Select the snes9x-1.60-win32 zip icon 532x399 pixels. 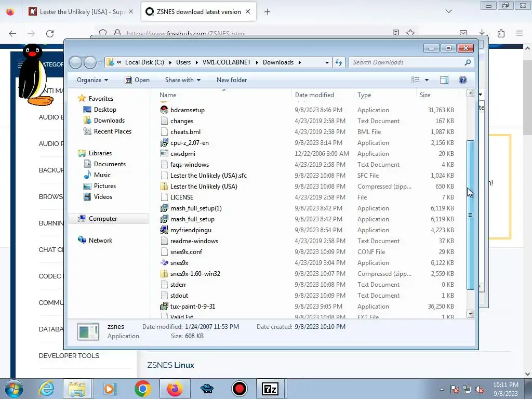click(x=164, y=273)
